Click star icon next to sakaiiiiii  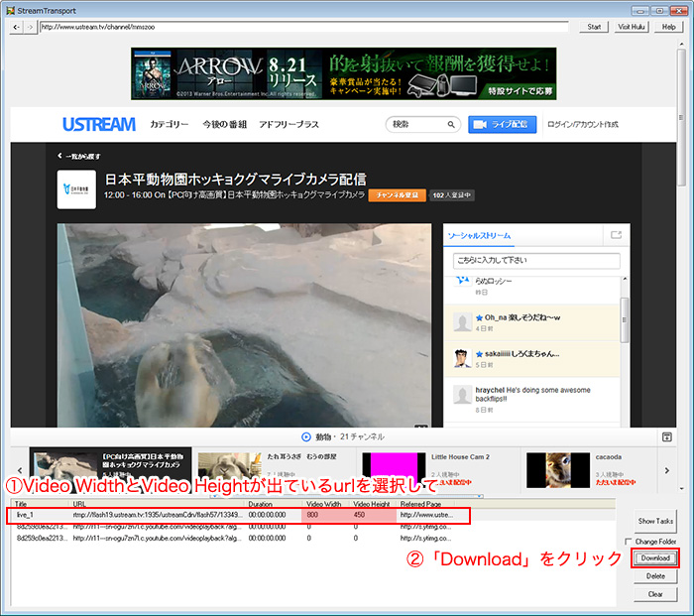[479, 354]
